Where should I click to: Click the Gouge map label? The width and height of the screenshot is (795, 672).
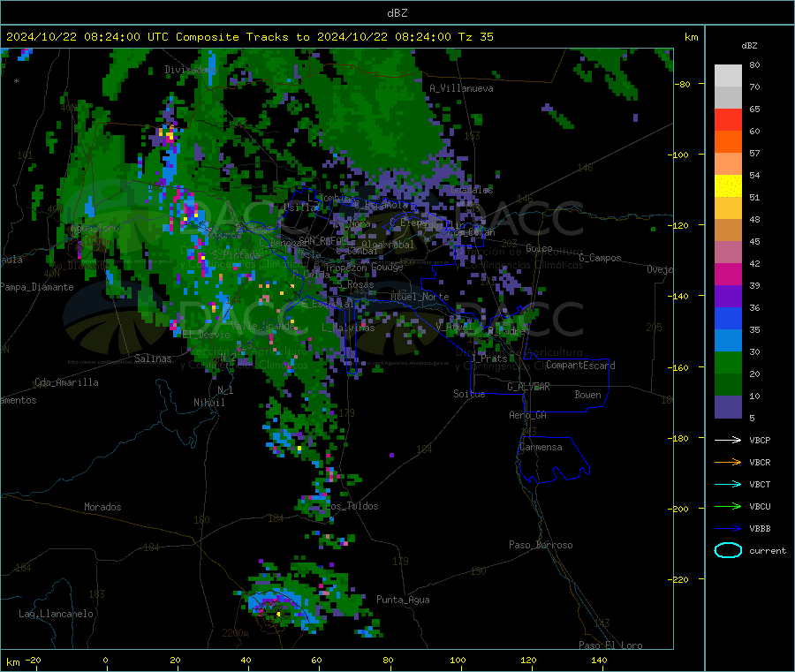388,268
